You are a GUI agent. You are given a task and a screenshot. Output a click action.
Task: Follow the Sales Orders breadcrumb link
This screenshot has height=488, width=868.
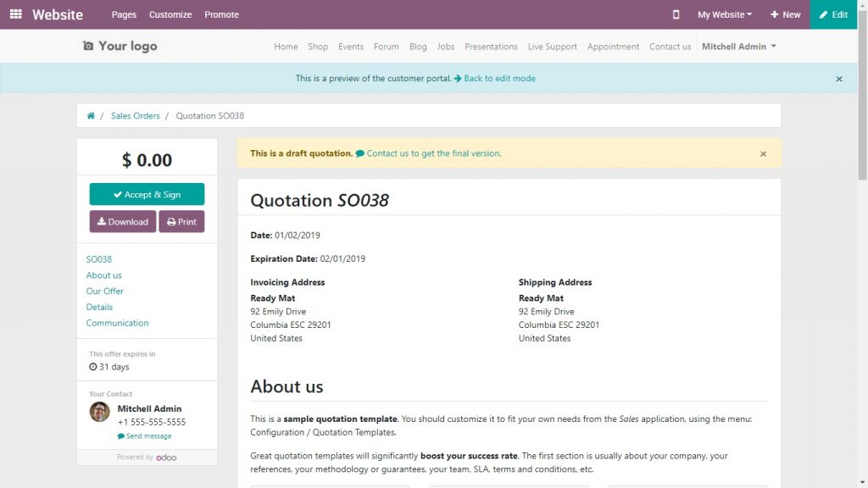[135, 115]
